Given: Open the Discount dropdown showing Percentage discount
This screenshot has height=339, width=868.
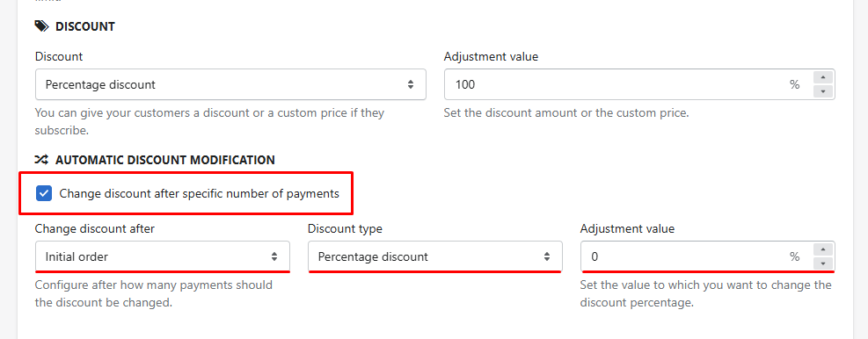Looking at the screenshot, I should coord(230,84).
